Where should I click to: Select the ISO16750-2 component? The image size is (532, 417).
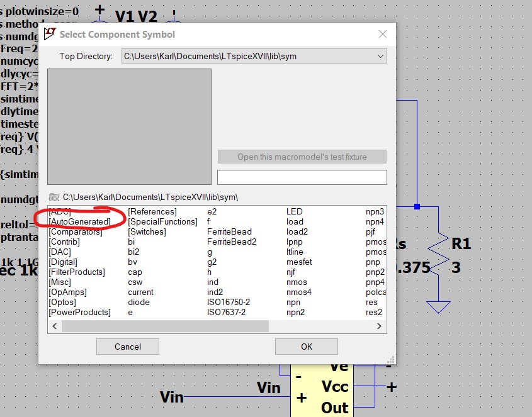[229, 302]
